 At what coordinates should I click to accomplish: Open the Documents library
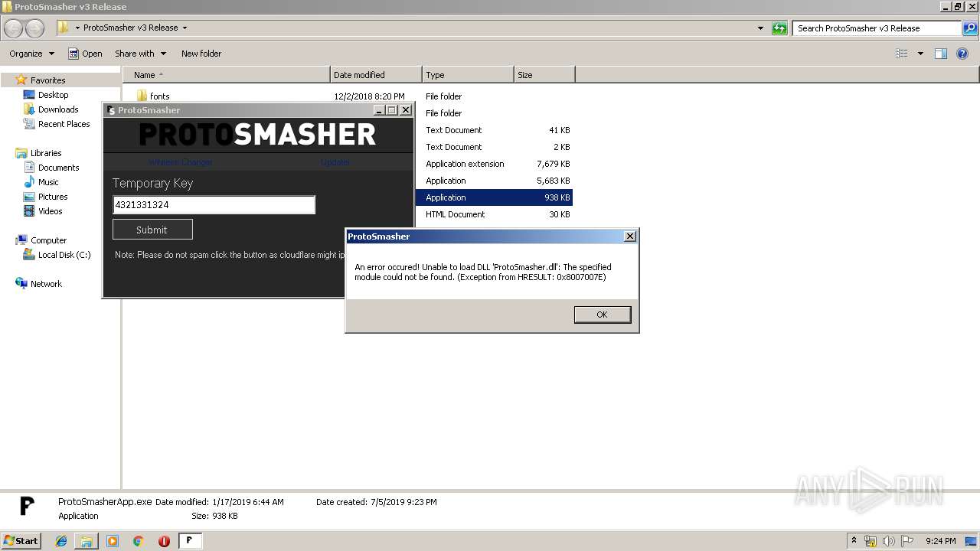pos(58,168)
